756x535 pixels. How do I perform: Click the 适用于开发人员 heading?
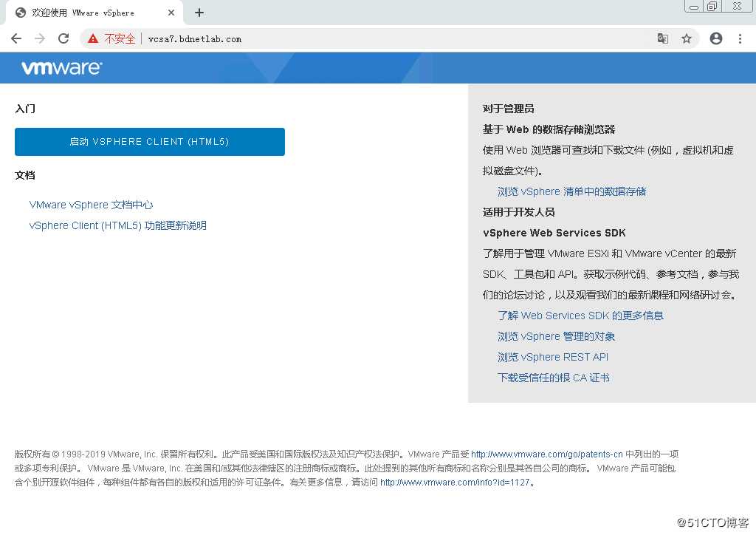[x=519, y=212]
